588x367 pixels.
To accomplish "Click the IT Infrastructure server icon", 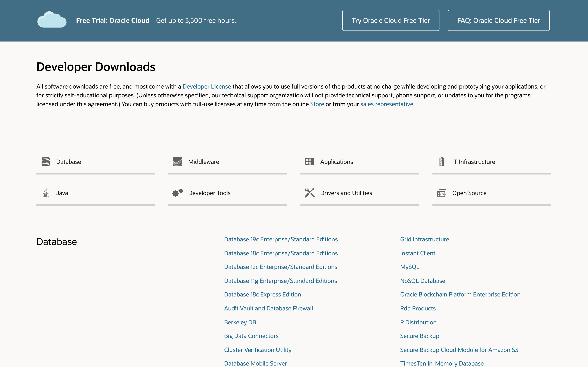I will click(x=442, y=161).
